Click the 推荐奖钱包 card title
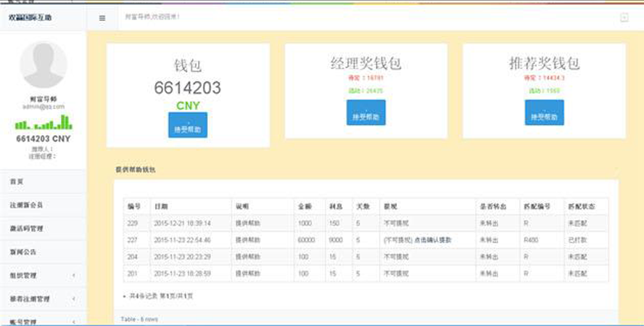Viewport: 644px width, 326px height. pos(544,63)
